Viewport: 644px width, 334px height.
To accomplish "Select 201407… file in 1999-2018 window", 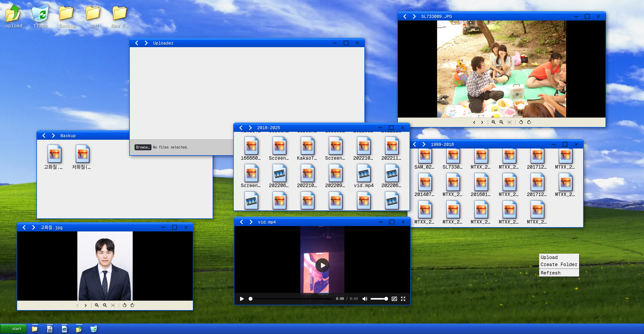I will [425, 185].
